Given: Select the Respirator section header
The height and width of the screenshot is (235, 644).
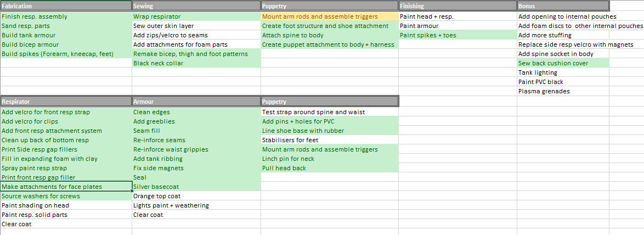Looking at the screenshot, I should coord(66,102).
